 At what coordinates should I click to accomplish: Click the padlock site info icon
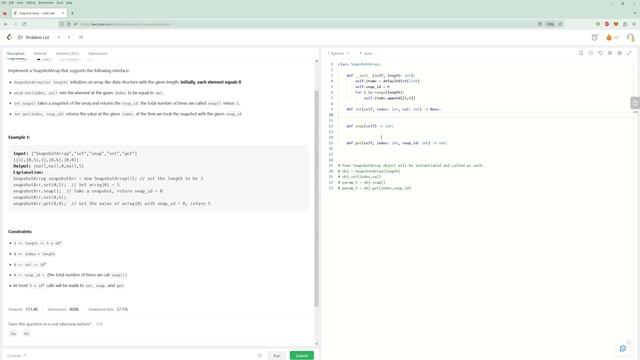coord(69,24)
